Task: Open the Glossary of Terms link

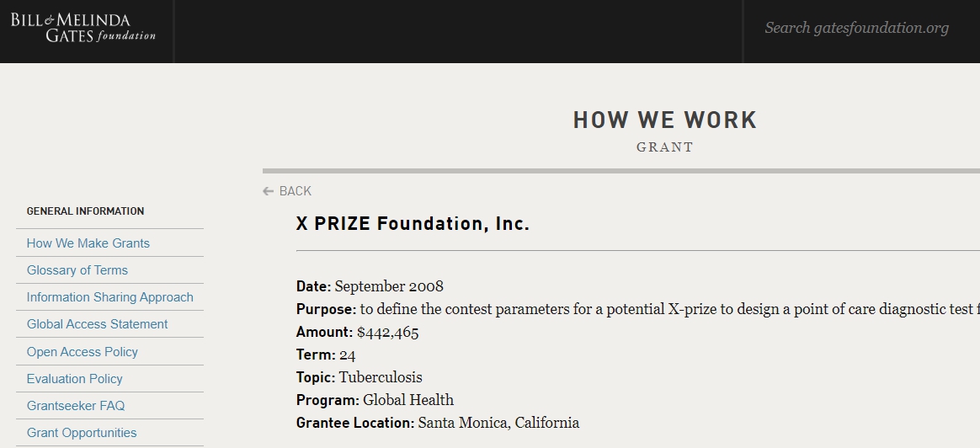Action: [x=77, y=270]
